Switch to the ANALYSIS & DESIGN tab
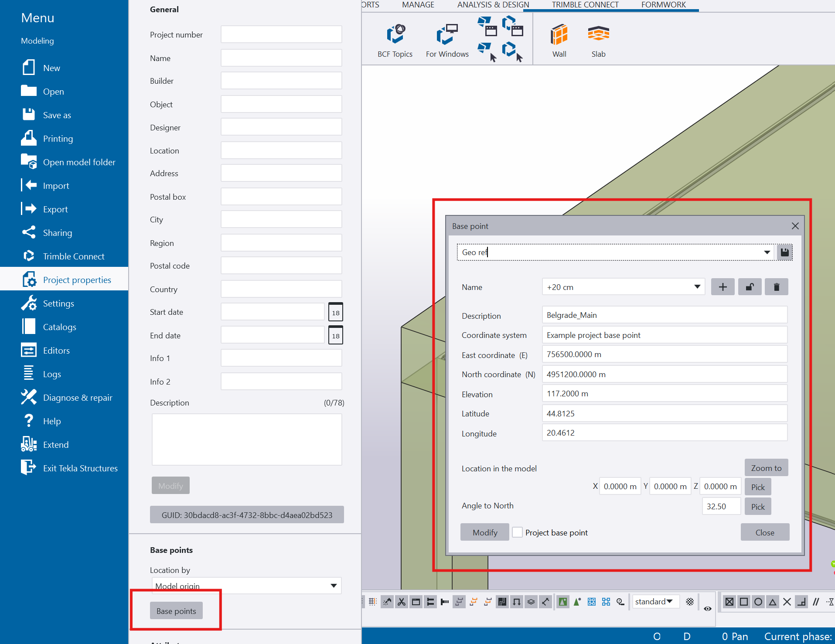Image resolution: width=835 pixels, height=644 pixels. click(493, 5)
